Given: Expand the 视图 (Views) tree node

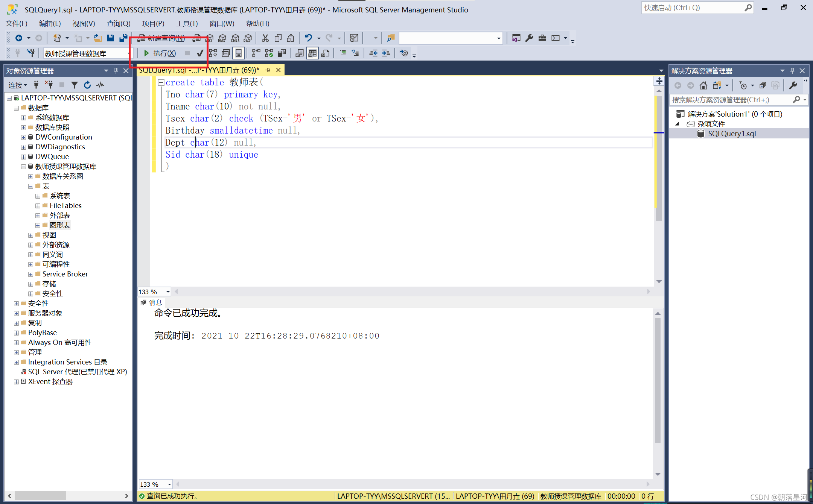Looking at the screenshot, I should (31, 235).
